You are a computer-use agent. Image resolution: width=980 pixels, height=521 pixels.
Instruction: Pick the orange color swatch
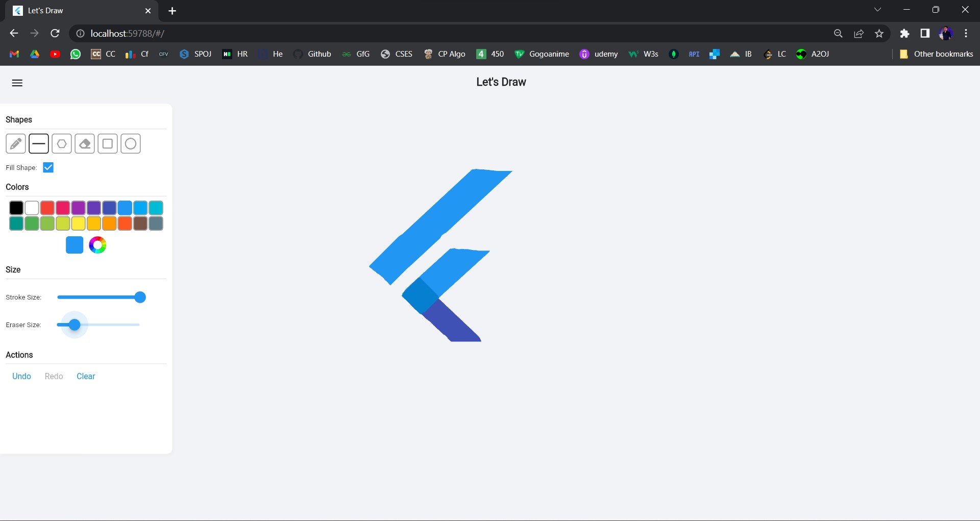(109, 224)
